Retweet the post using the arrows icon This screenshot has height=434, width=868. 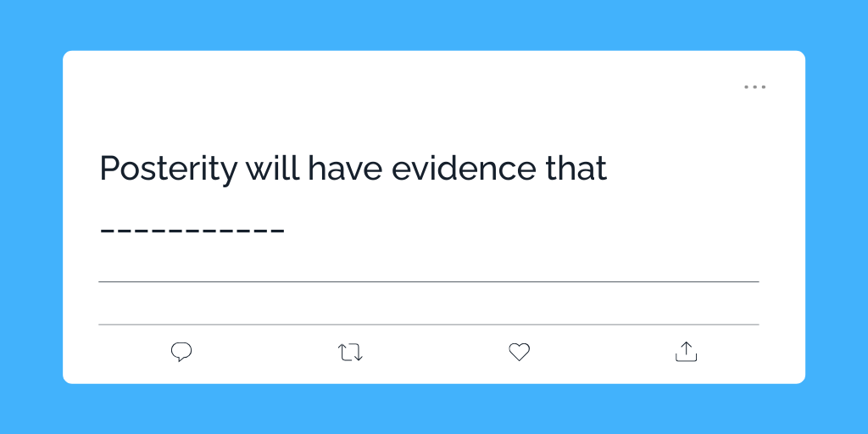click(x=350, y=352)
